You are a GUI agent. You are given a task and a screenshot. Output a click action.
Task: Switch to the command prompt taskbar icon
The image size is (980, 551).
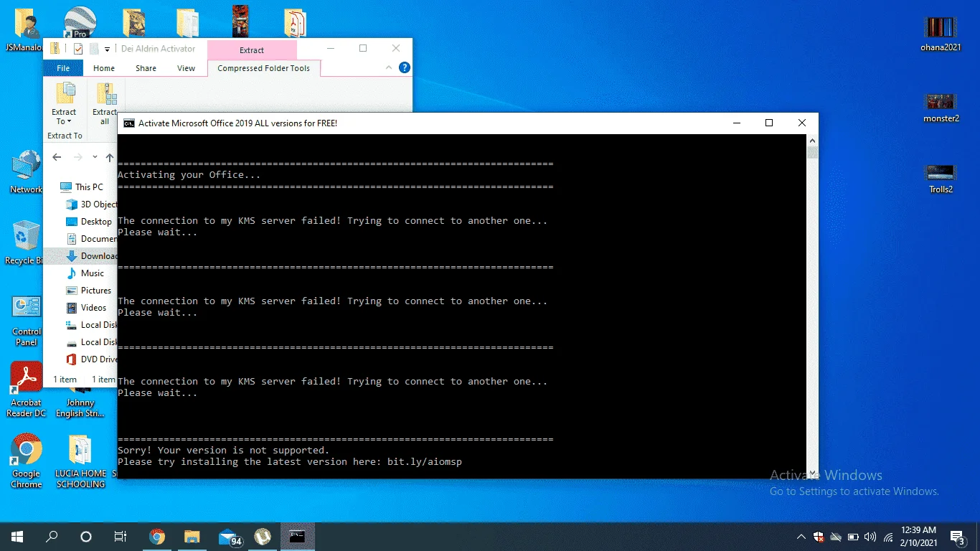click(x=297, y=536)
